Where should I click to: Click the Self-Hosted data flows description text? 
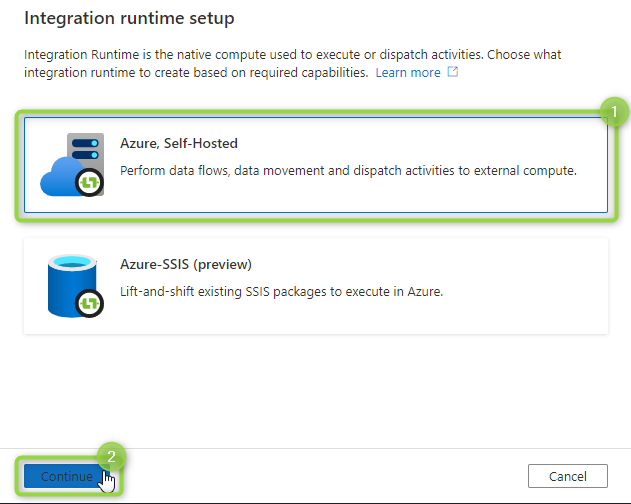click(x=348, y=171)
